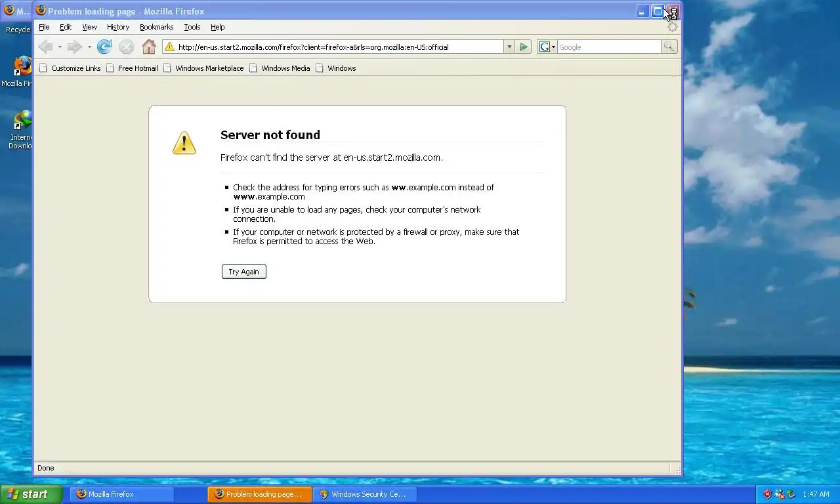Open the Back button history dropdown arrow
Viewport: 840px width, 504px height.
pyautogui.click(x=59, y=47)
